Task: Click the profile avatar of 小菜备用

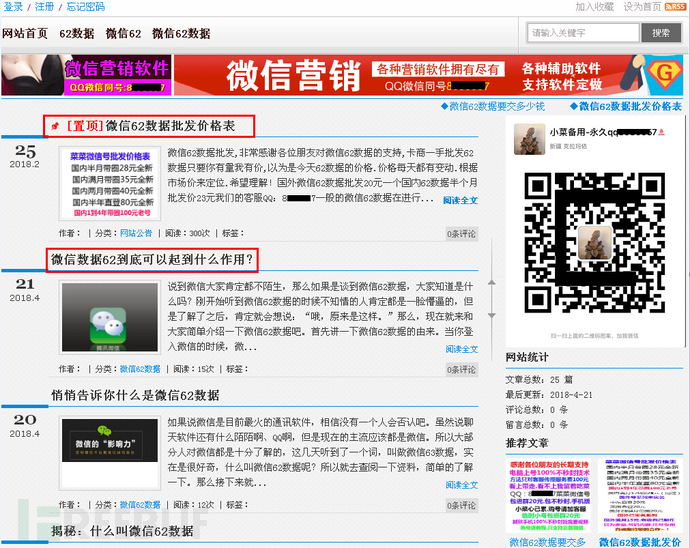Action: [529, 139]
